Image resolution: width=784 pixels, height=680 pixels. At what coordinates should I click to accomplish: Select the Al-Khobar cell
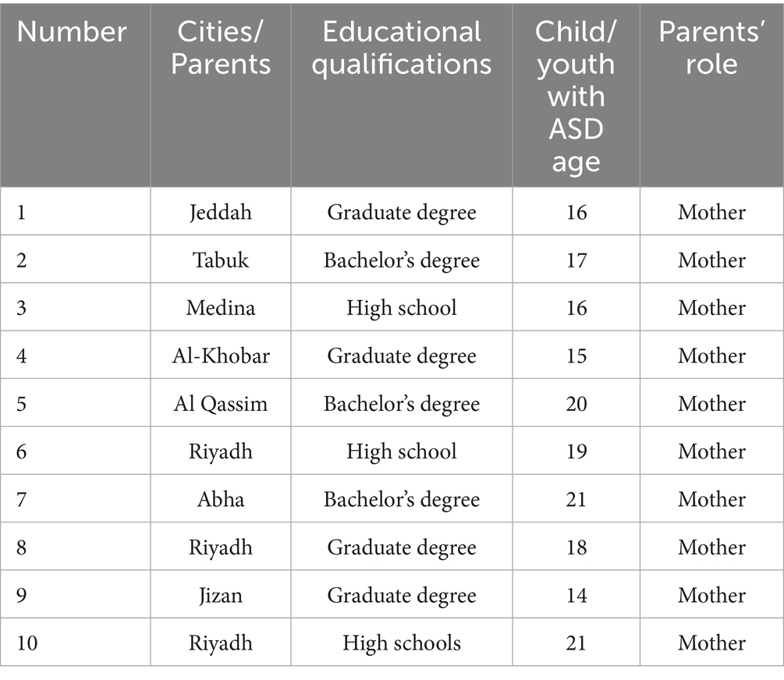point(221,356)
